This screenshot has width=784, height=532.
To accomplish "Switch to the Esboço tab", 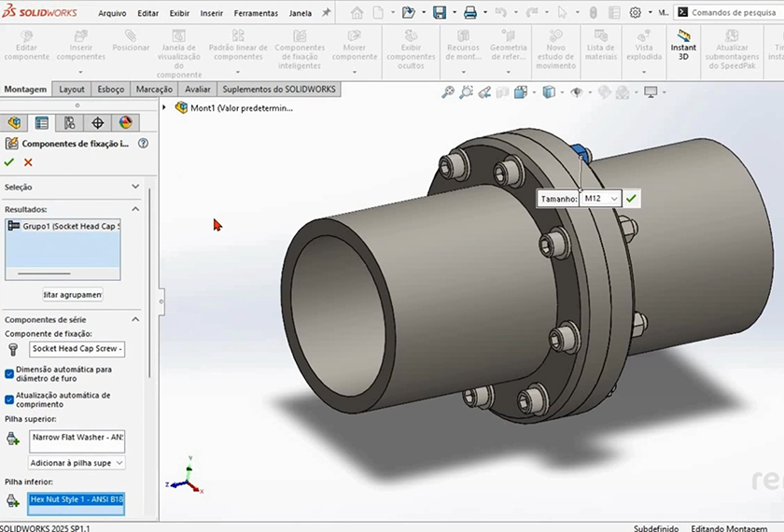I will tap(111, 90).
